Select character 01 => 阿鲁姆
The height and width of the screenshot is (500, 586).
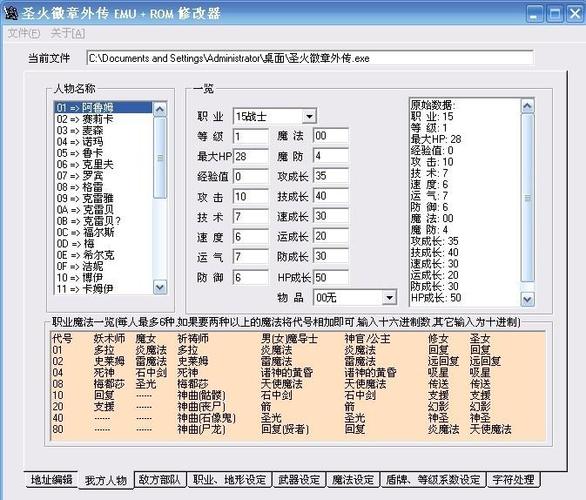104,108
